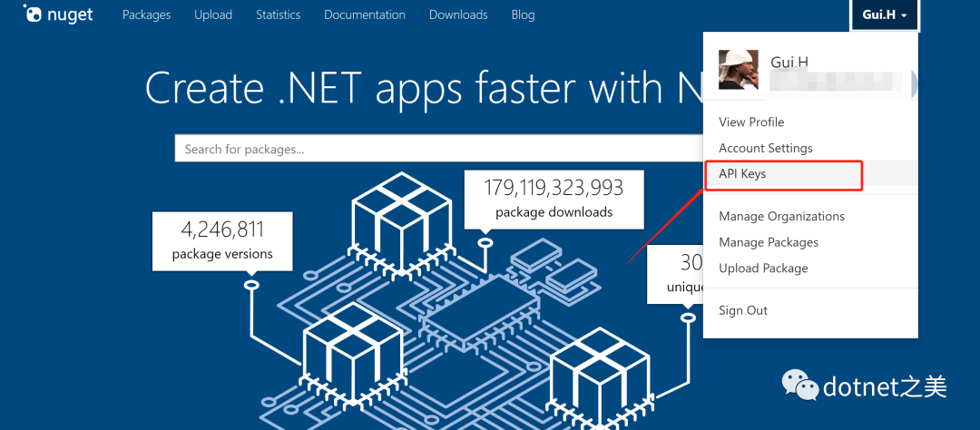Open the Statistics page

pos(279,15)
